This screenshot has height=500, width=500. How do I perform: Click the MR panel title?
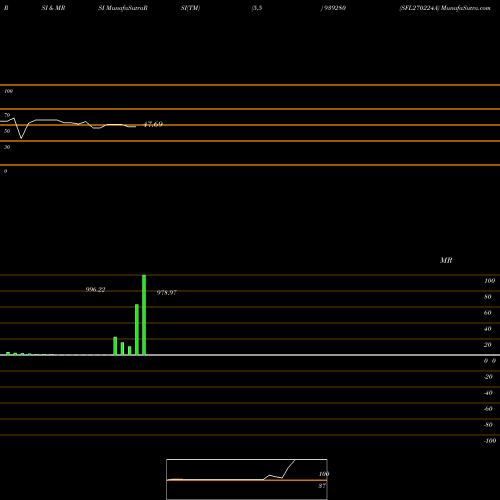[x=446, y=260]
